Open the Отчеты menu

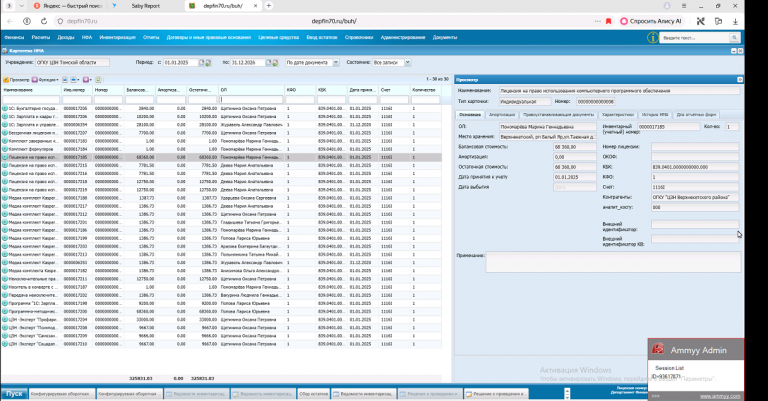tap(151, 37)
